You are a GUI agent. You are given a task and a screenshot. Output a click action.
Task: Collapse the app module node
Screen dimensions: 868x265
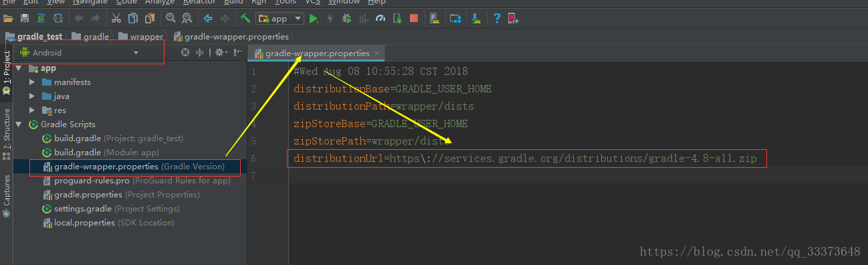(x=19, y=68)
